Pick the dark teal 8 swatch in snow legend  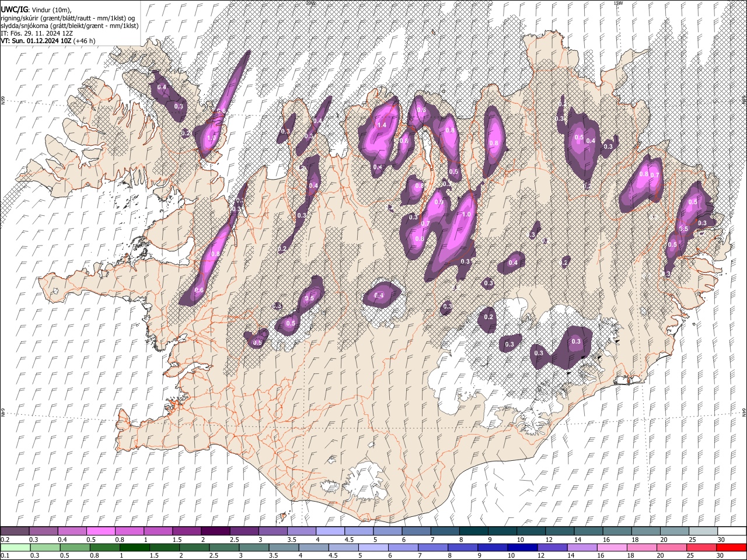click(x=474, y=531)
